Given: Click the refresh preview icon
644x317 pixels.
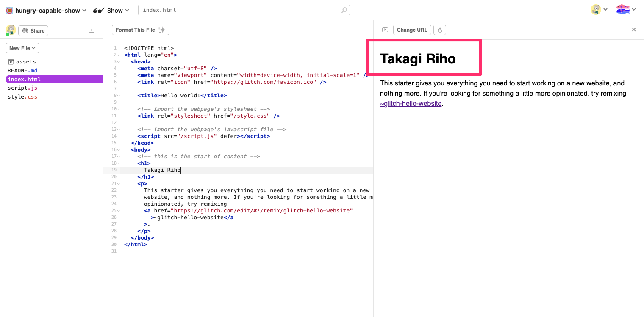Looking at the screenshot, I should pos(440,30).
